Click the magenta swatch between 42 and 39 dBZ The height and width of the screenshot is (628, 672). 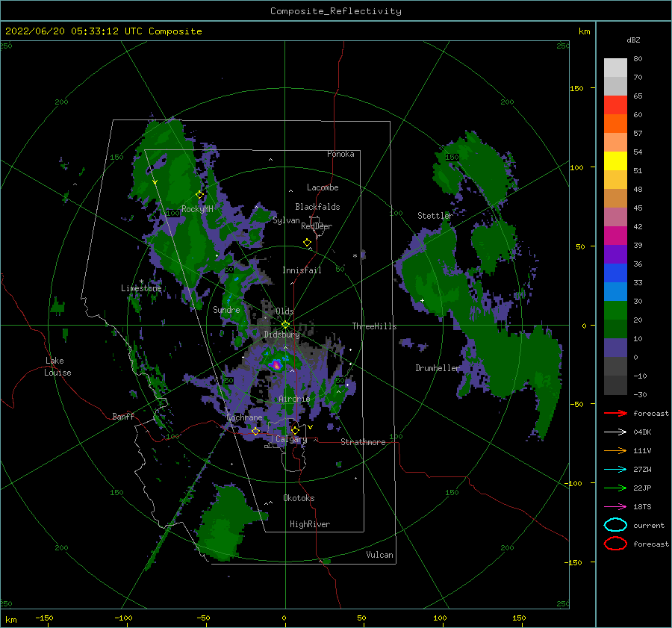[615, 236]
